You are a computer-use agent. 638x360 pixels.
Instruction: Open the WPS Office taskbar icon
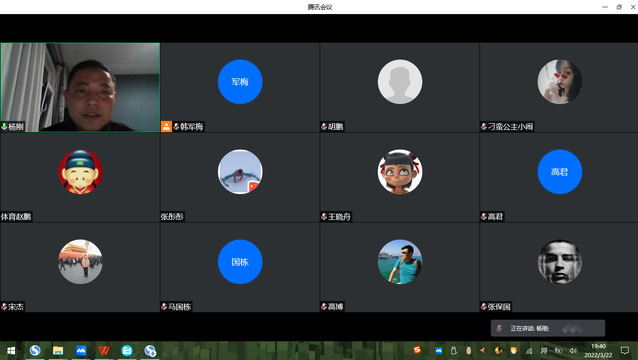(x=104, y=350)
